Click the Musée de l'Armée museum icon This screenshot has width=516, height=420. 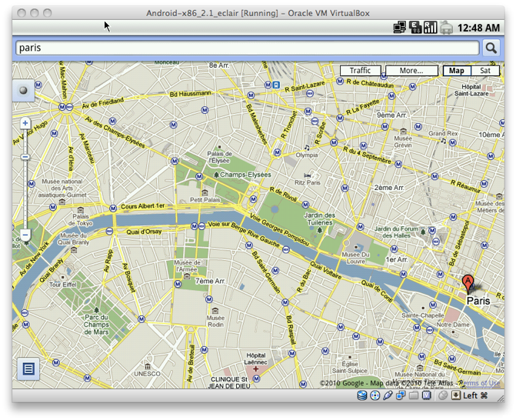[x=187, y=276]
